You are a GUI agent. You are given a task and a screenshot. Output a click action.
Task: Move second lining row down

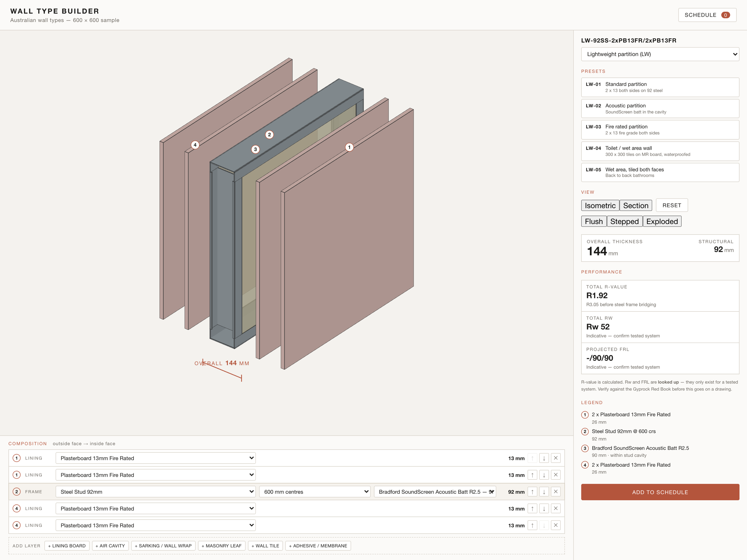point(544,475)
